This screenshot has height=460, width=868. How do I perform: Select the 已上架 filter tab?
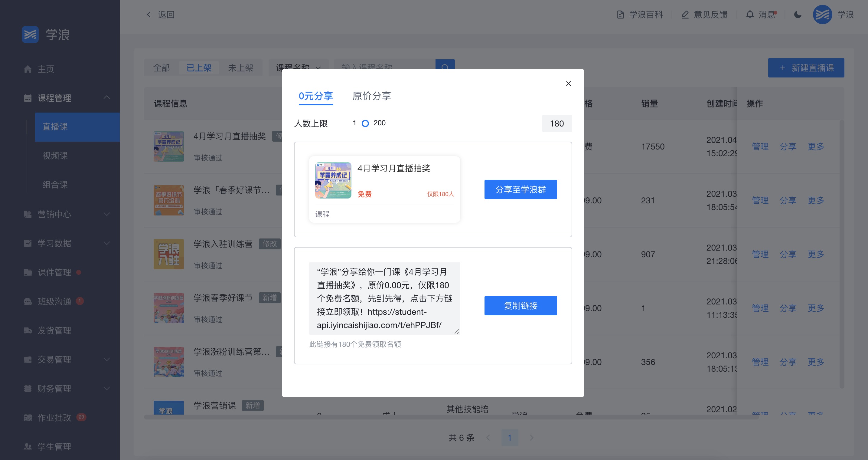[x=199, y=68]
